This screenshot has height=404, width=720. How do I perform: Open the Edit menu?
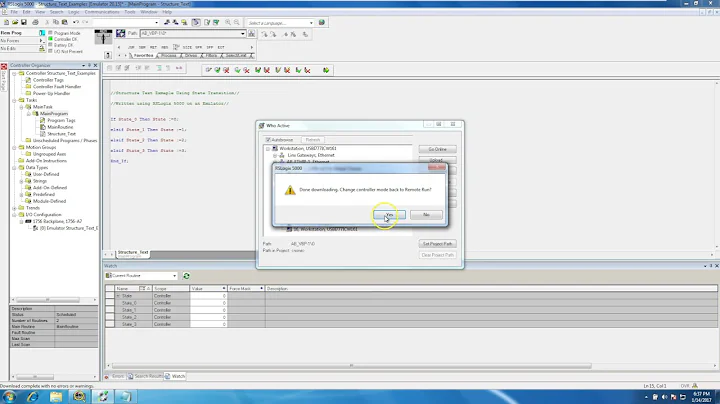click(x=27, y=12)
